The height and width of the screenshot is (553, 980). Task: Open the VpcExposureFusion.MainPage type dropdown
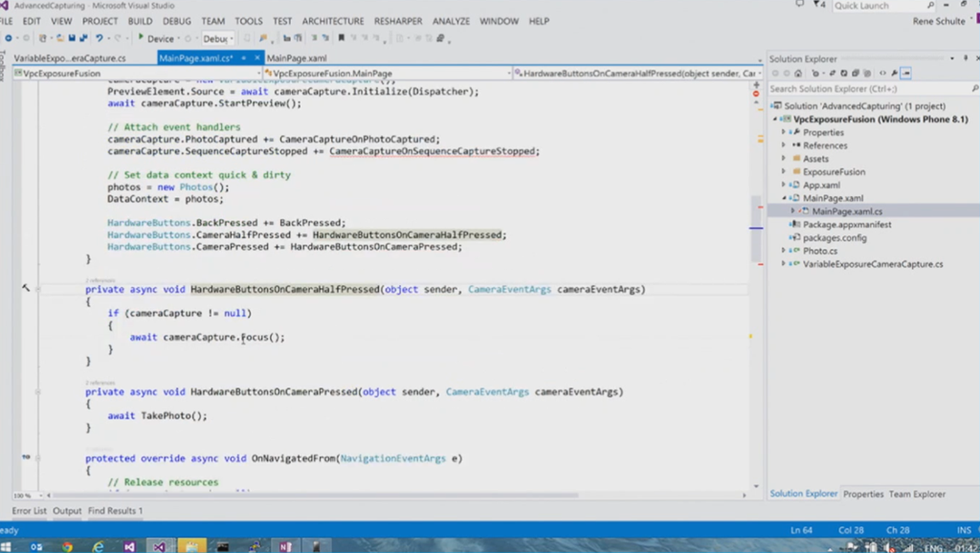pyautogui.click(x=388, y=73)
